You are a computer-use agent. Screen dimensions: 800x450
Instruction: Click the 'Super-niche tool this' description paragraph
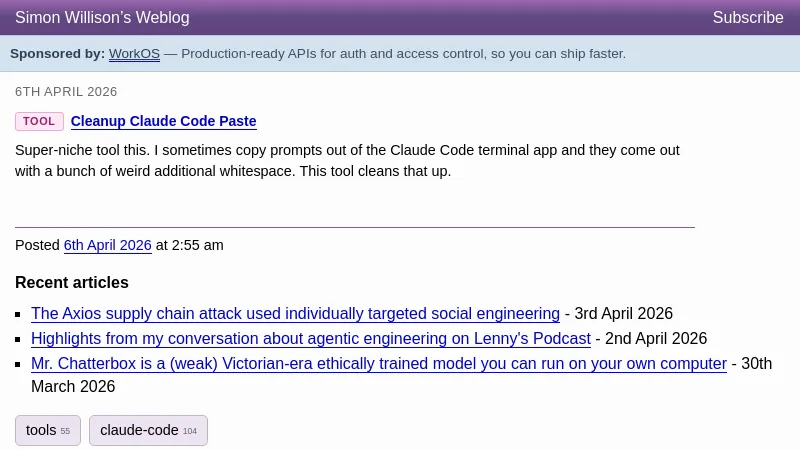(x=347, y=161)
